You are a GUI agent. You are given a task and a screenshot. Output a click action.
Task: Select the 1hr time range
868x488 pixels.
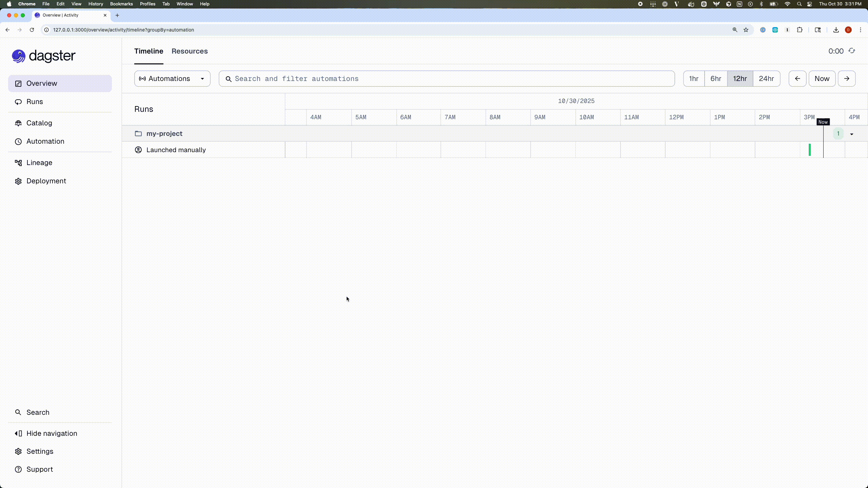(x=693, y=79)
